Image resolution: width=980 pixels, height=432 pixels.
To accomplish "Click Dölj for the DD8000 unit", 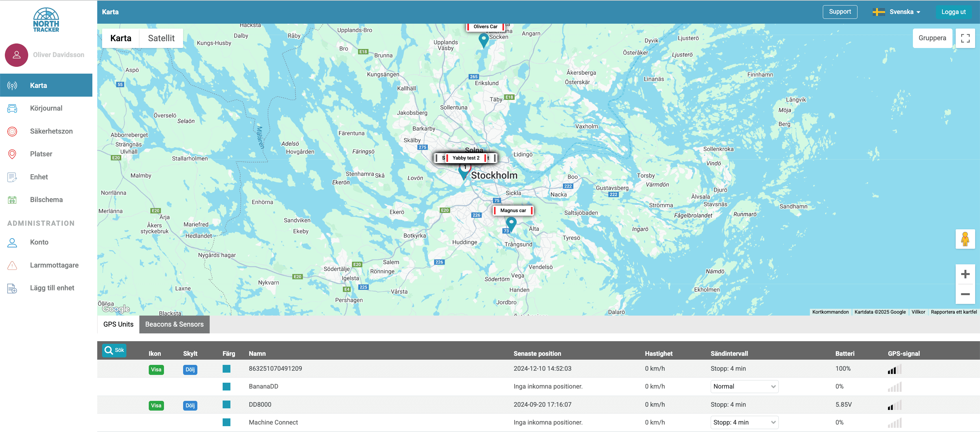I will [x=190, y=405].
